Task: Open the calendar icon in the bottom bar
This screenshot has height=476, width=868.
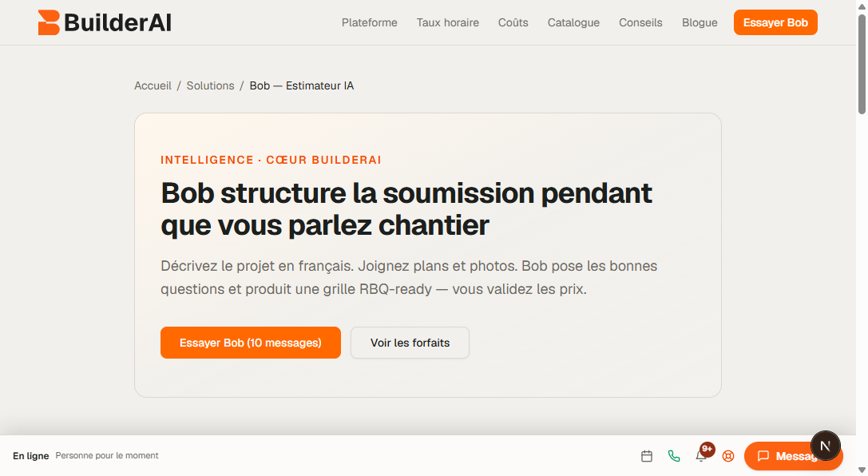Action: click(647, 456)
